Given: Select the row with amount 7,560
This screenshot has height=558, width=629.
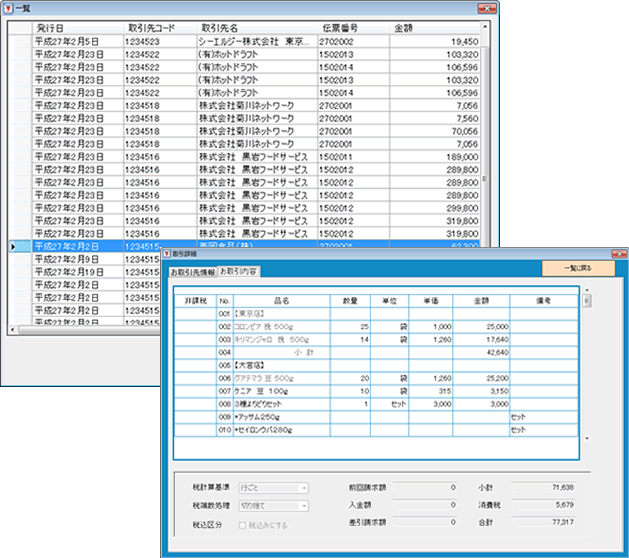Looking at the screenshot, I should [245, 118].
